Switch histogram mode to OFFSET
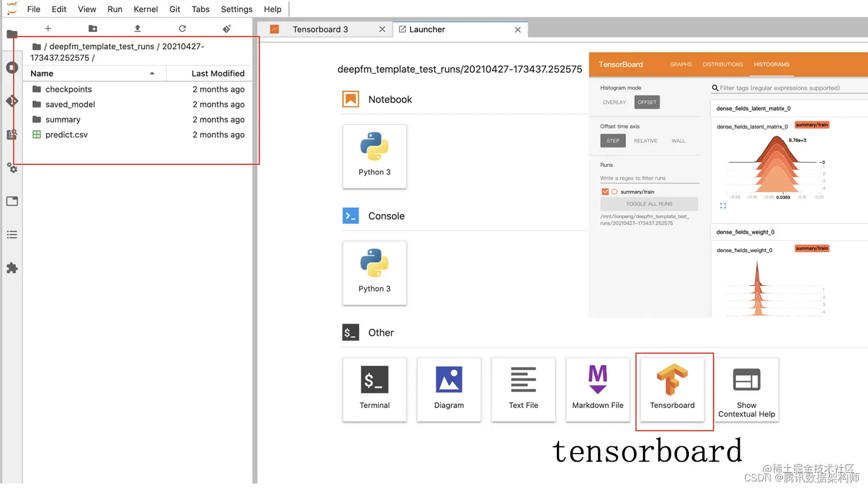 click(x=647, y=102)
